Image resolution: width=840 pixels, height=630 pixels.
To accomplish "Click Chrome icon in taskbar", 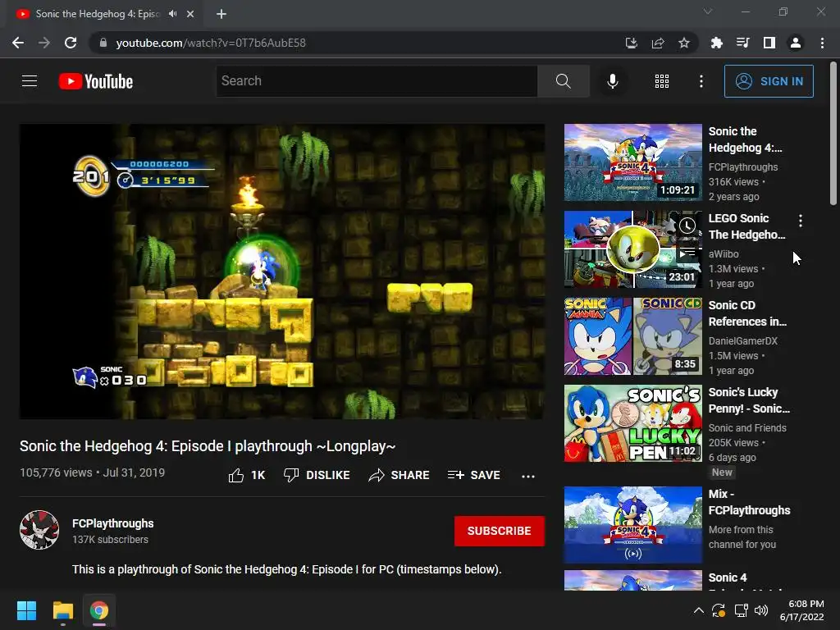I will click(x=99, y=610).
